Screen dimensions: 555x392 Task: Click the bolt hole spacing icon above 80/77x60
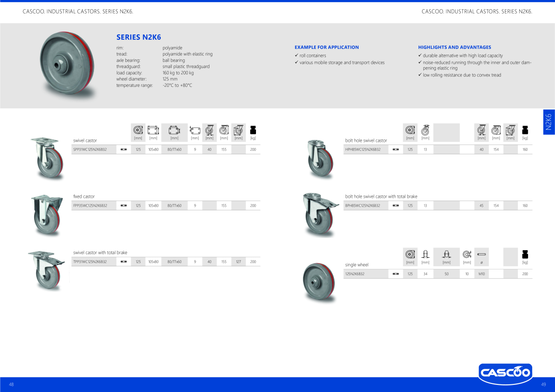(x=174, y=130)
